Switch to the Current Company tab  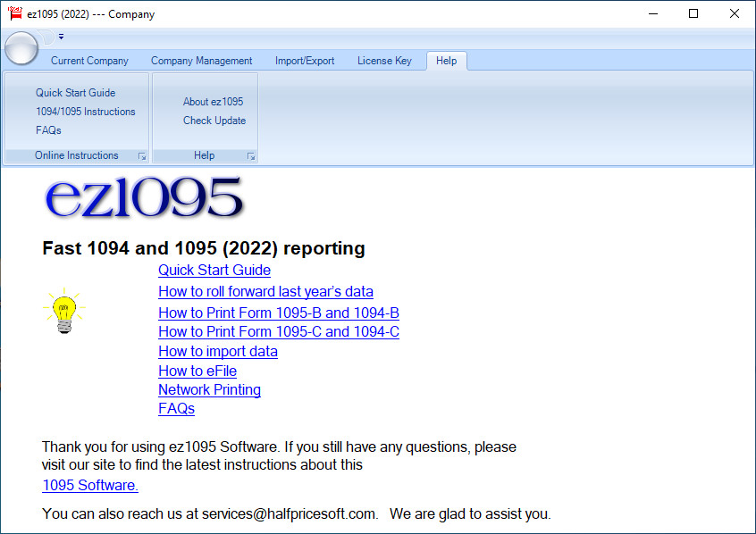[89, 61]
